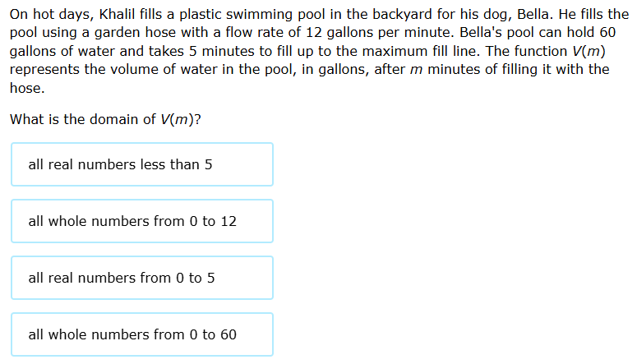
Task: Click the words 'On hot days' at start
Action: (50, 15)
